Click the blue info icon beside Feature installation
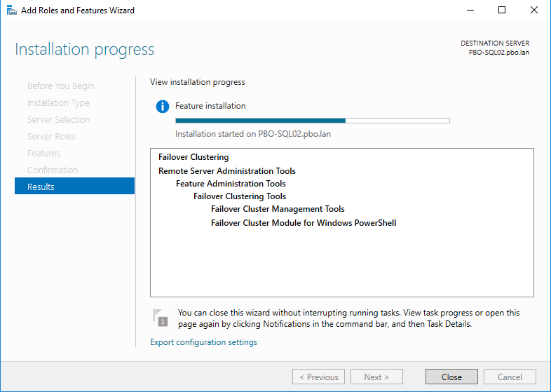This screenshot has height=392, width=551. click(163, 106)
